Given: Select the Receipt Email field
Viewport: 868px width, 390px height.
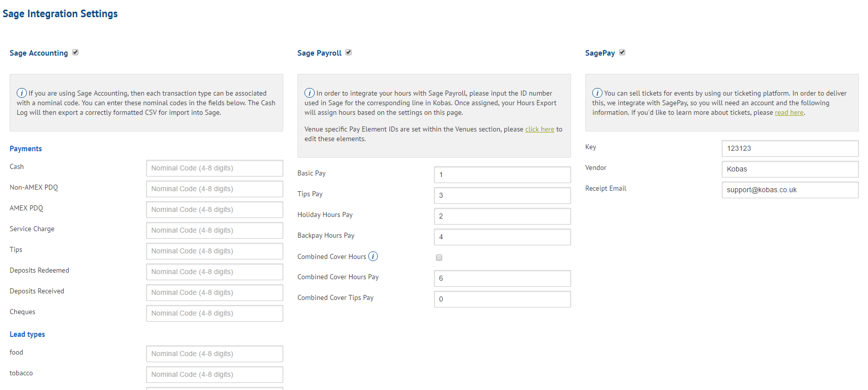Looking at the screenshot, I should (x=790, y=190).
